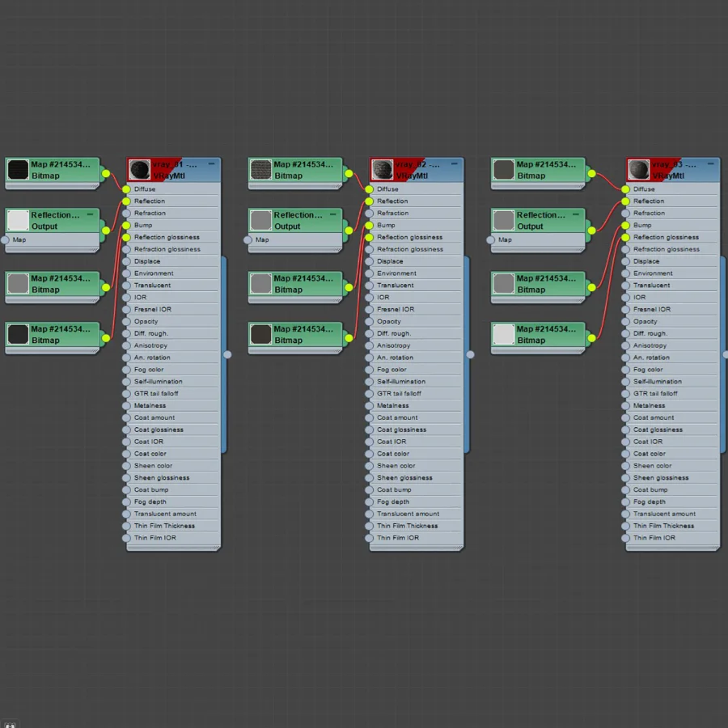This screenshot has height=728, width=728.
Task: Click thumbnail of Bitmap wired to vray_02 Bump
Action: [x=261, y=283]
